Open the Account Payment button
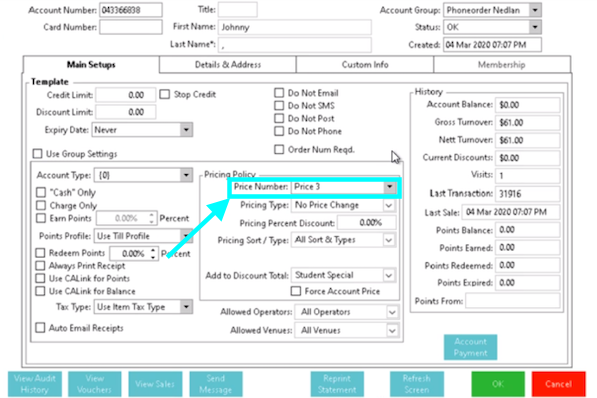This screenshot has height=398, width=597. pyautogui.click(x=470, y=347)
